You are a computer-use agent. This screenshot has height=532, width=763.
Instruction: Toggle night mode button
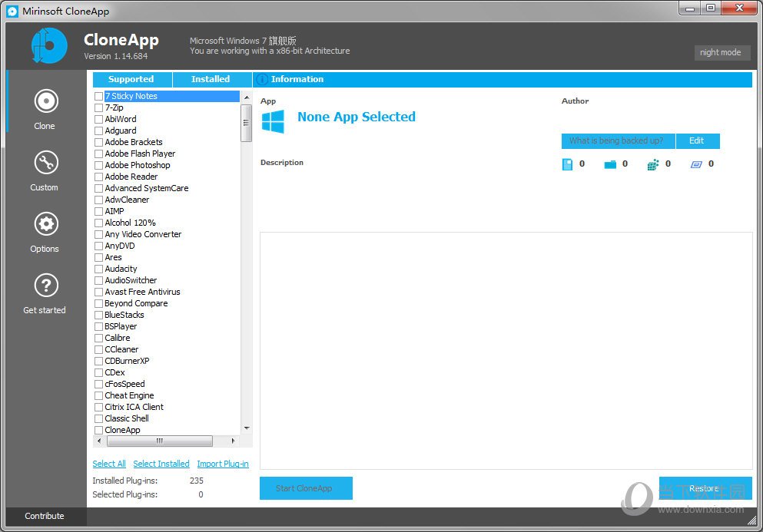pyautogui.click(x=721, y=52)
